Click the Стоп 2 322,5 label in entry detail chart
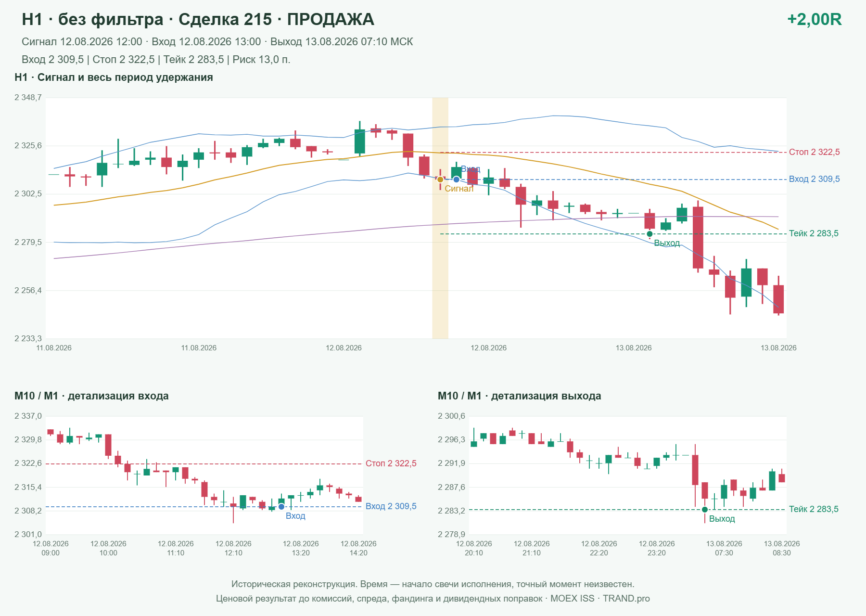 [391, 463]
